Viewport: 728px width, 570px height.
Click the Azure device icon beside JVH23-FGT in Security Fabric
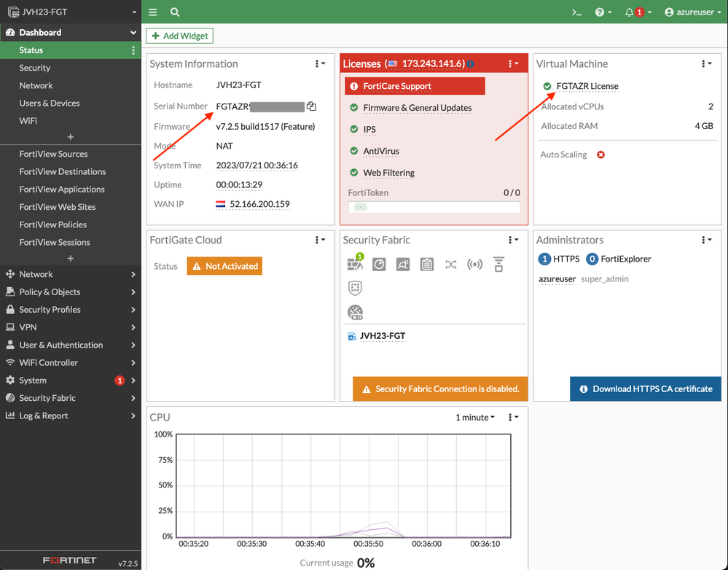pos(352,336)
